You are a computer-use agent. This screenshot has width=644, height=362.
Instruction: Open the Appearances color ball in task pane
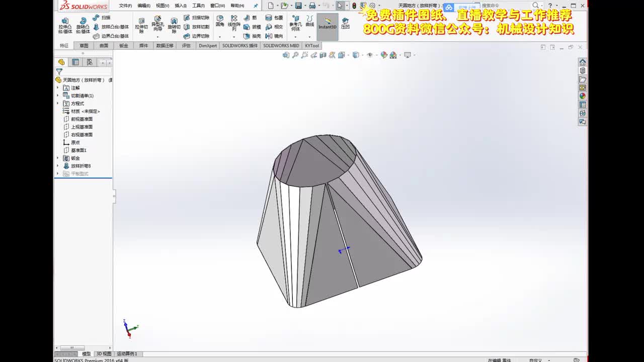pyautogui.click(x=583, y=96)
